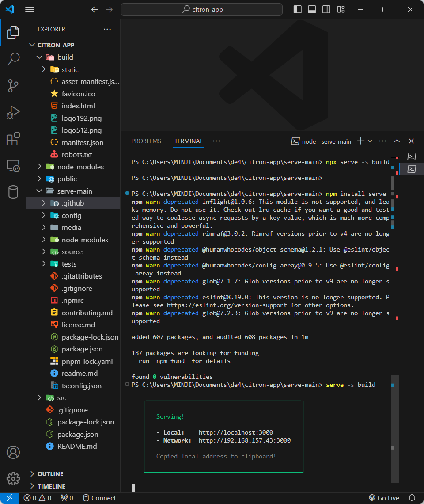
Task: Open robots.txt file
Action: point(73,155)
